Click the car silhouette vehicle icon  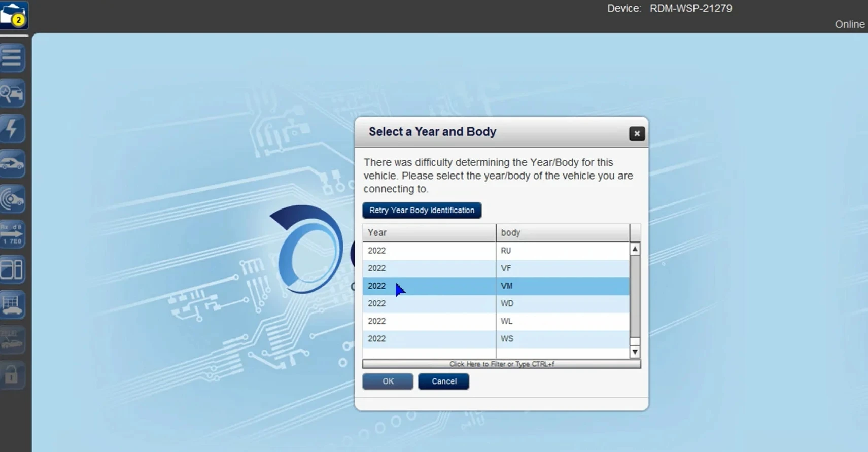tap(12, 164)
